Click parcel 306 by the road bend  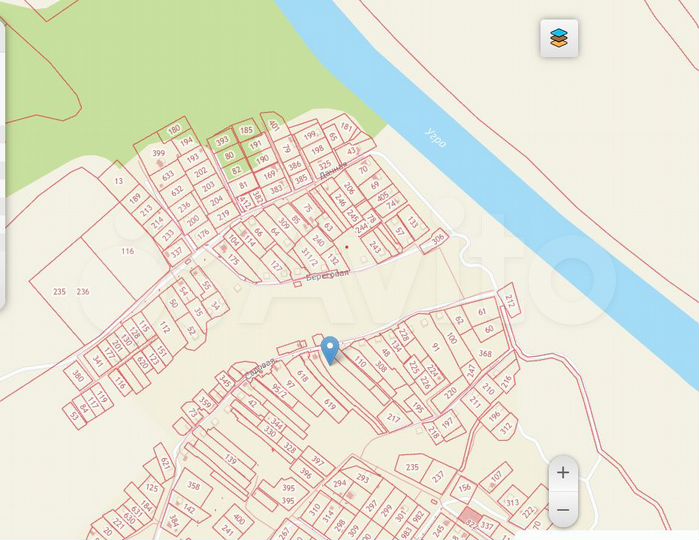(439, 239)
